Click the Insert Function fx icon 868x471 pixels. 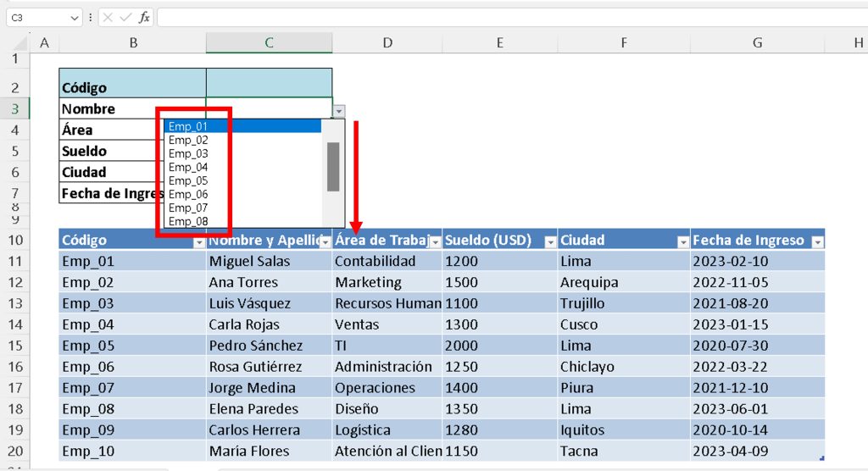[x=144, y=17]
